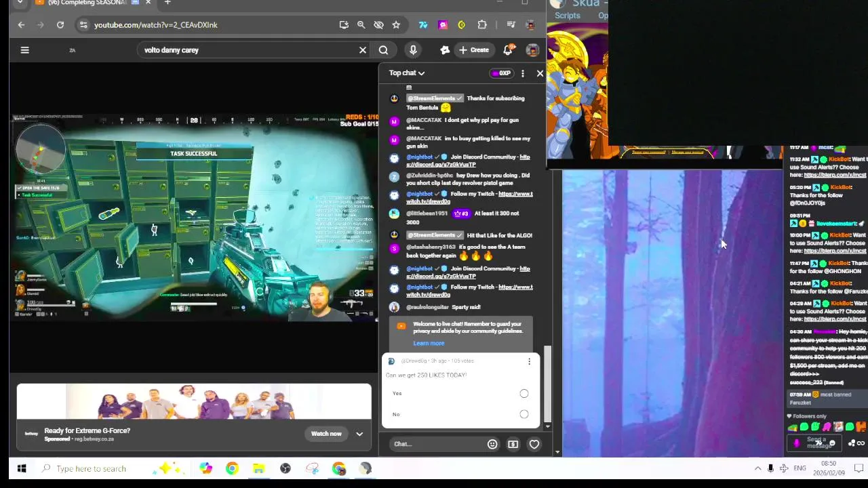Click Learn more in the chat notice

click(x=429, y=344)
